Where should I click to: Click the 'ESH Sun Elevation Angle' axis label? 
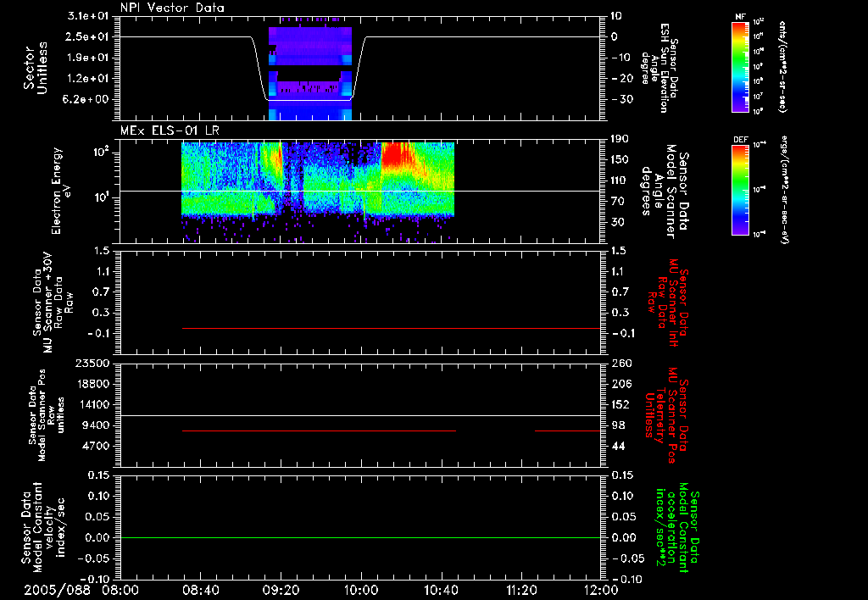tap(659, 68)
